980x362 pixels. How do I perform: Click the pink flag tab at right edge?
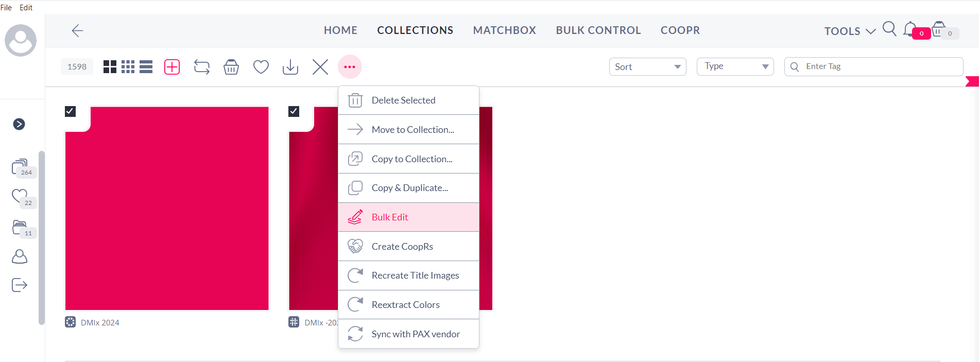click(973, 81)
